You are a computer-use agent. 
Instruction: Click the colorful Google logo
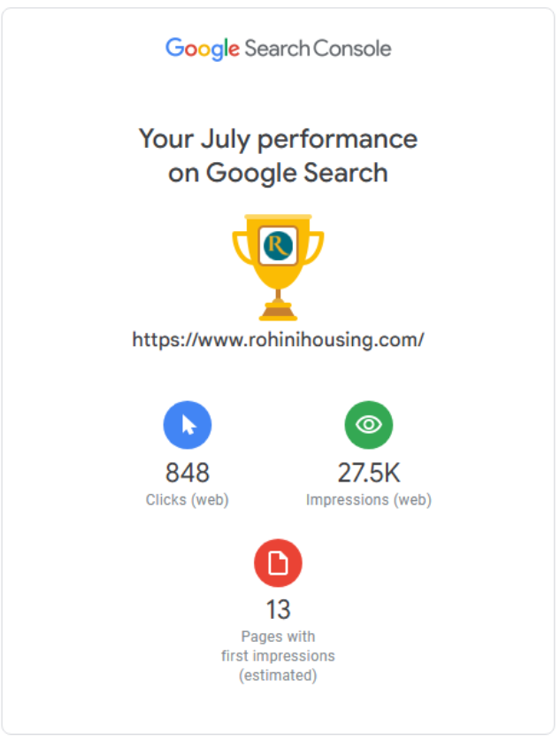(202, 50)
